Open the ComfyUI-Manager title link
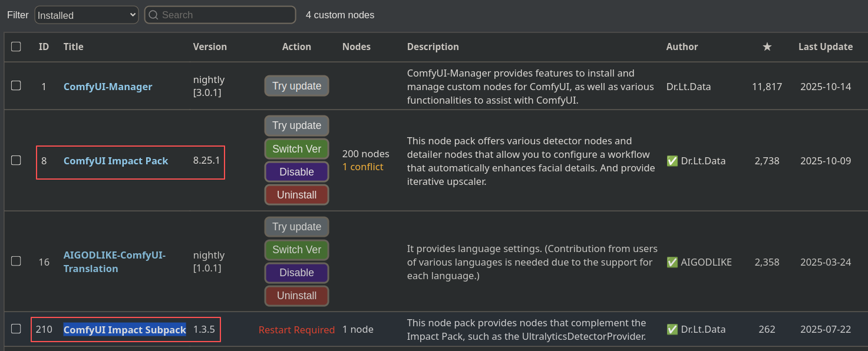 click(108, 87)
